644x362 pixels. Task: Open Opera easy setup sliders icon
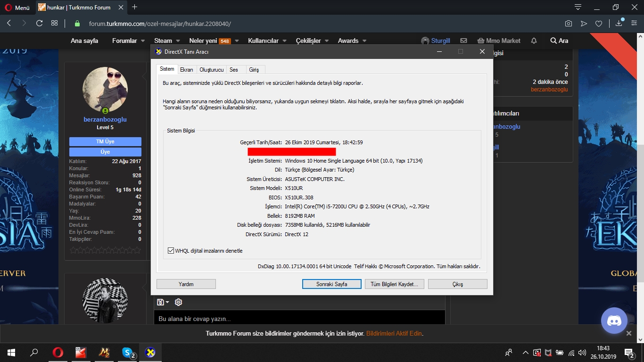click(x=634, y=24)
